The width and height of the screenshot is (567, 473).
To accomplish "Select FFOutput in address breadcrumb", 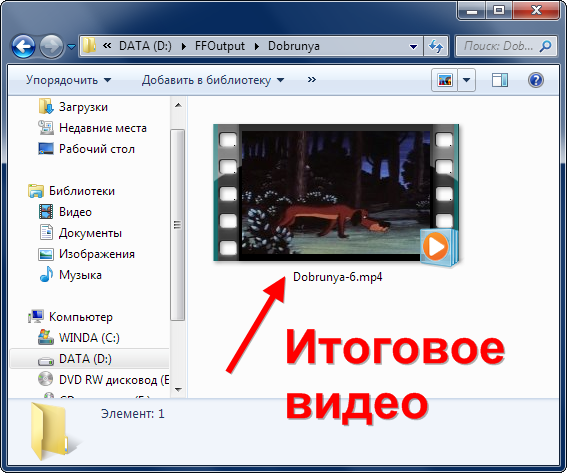I will (220, 46).
